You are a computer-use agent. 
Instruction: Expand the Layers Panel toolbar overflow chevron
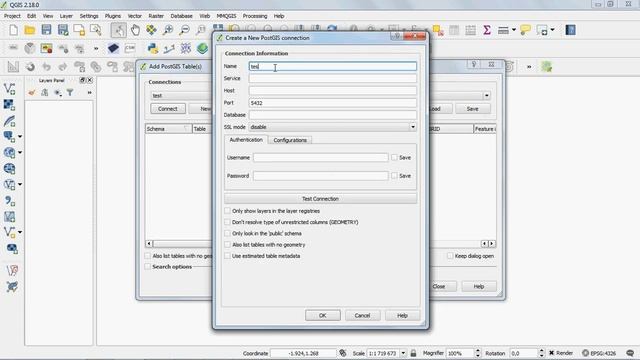click(89, 93)
